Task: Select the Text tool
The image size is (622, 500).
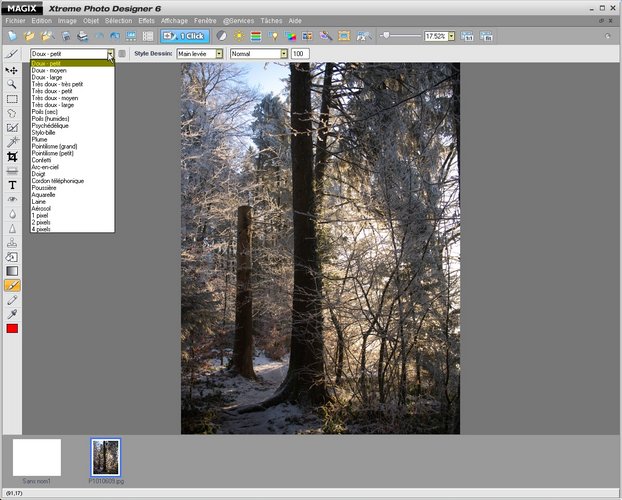Action: pyautogui.click(x=12, y=185)
